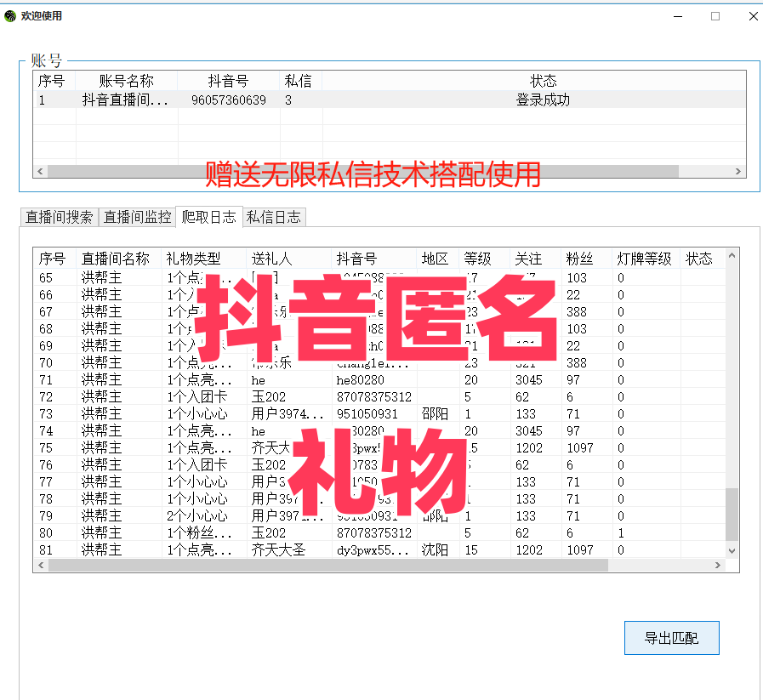Click 抖音号 he80280 in row 71

[x=360, y=380]
